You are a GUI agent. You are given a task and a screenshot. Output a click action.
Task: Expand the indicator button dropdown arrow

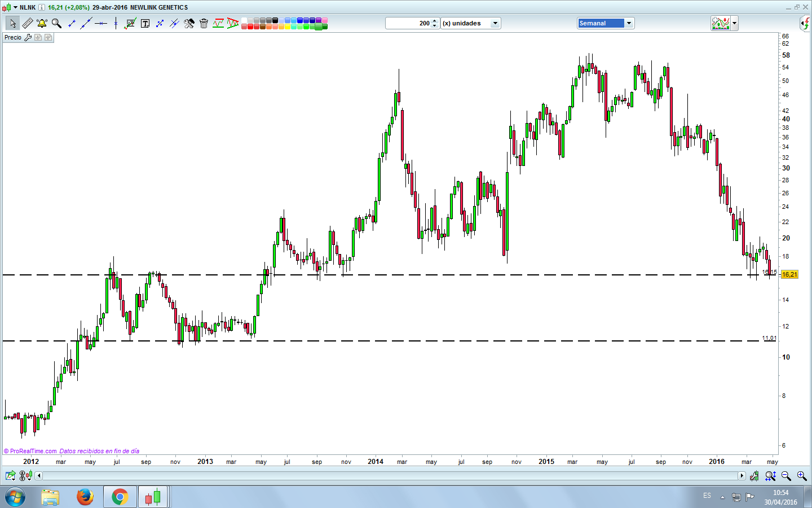(734, 23)
